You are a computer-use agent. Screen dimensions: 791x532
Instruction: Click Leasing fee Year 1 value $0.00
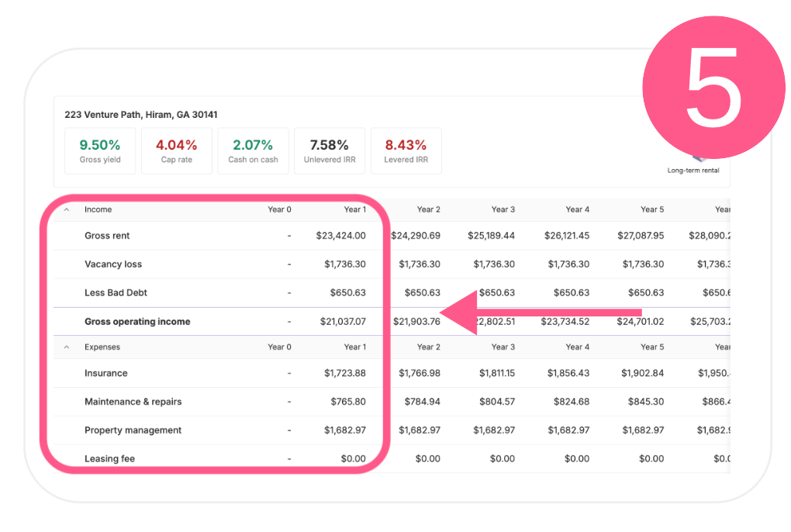pyautogui.click(x=353, y=458)
